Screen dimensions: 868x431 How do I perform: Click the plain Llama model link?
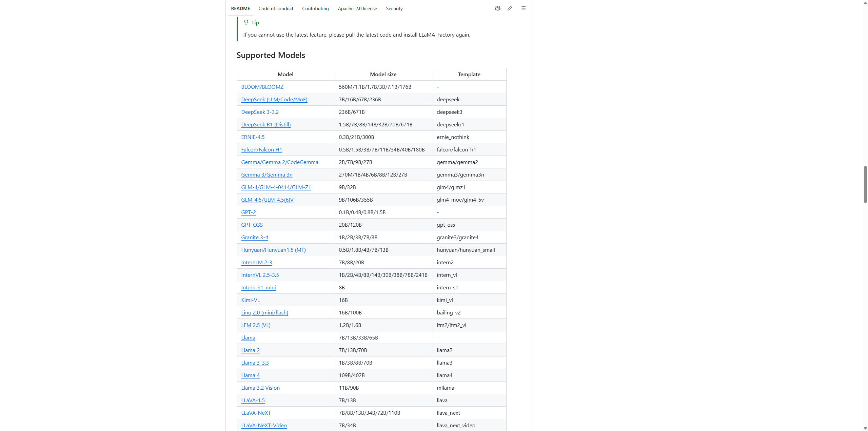pyautogui.click(x=248, y=337)
